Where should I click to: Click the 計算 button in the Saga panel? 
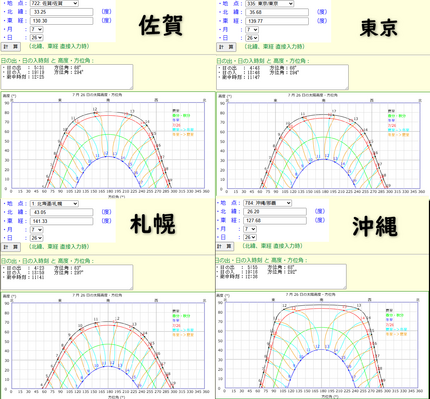point(11,47)
